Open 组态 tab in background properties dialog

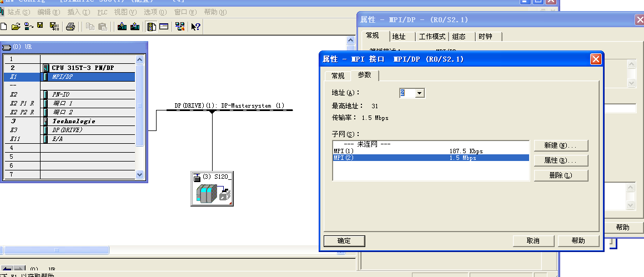tap(459, 37)
